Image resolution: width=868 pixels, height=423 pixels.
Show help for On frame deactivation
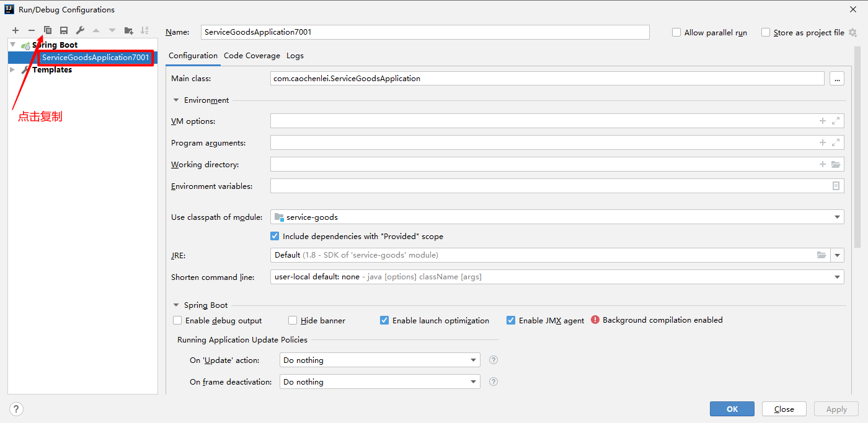(x=494, y=382)
